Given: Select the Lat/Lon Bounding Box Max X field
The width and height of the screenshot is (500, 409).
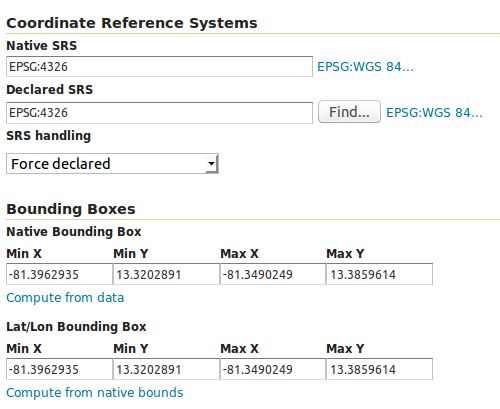Looking at the screenshot, I should coord(273,369).
